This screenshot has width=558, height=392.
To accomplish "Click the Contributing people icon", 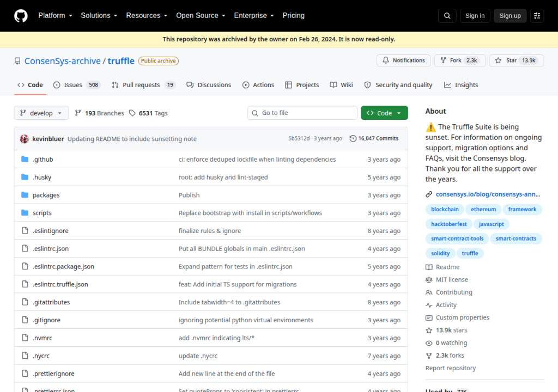I will coord(429,292).
